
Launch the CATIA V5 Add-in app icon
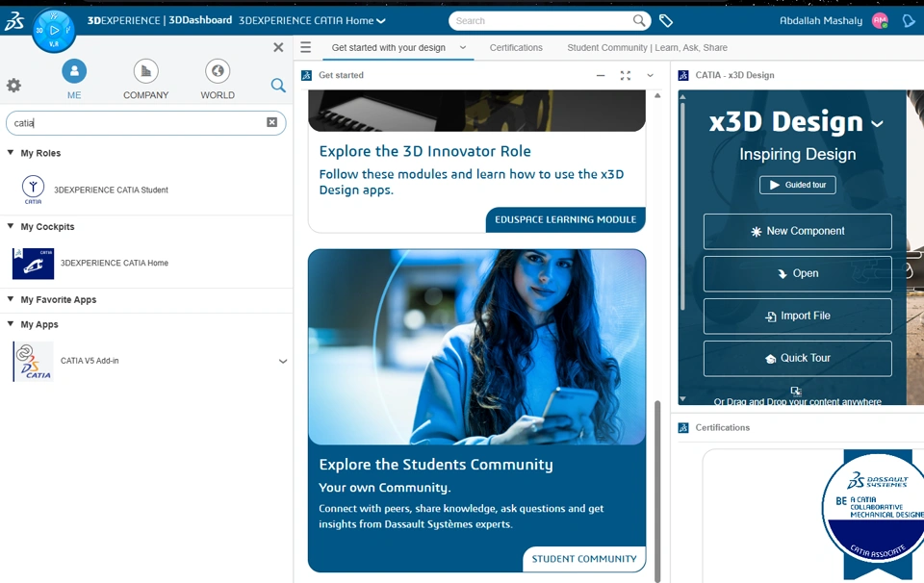click(34, 361)
